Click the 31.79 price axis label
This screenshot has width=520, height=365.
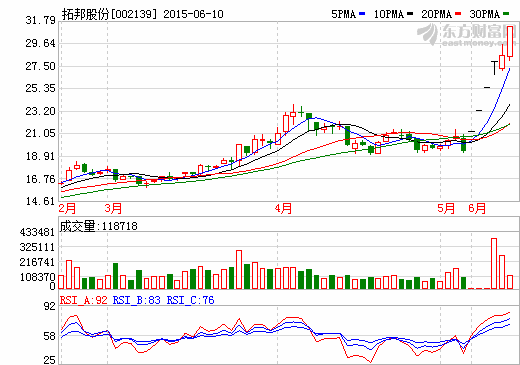tap(40, 20)
